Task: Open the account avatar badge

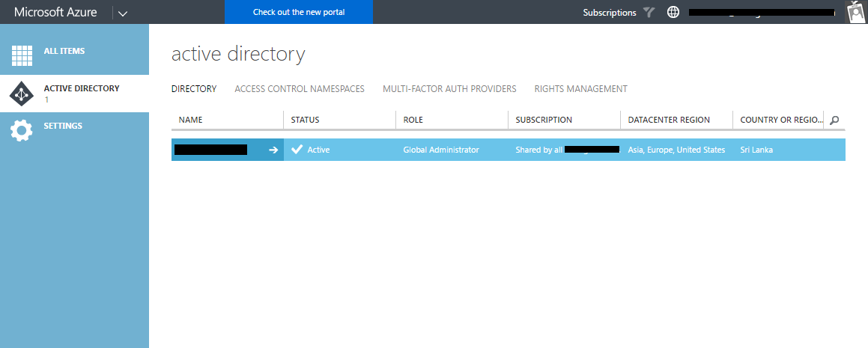Action: point(856,12)
